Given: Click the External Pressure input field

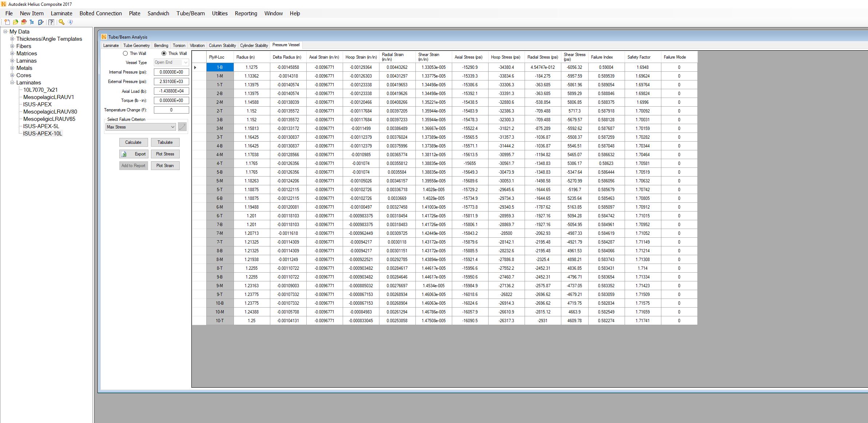Looking at the screenshot, I should 171,82.
